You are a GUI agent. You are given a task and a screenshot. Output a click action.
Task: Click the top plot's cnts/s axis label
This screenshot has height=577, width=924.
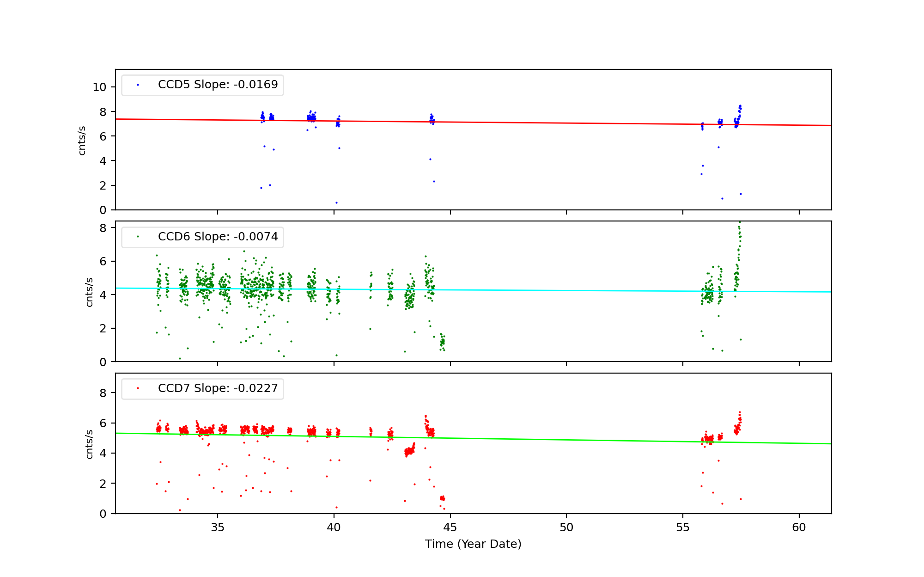pos(82,140)
